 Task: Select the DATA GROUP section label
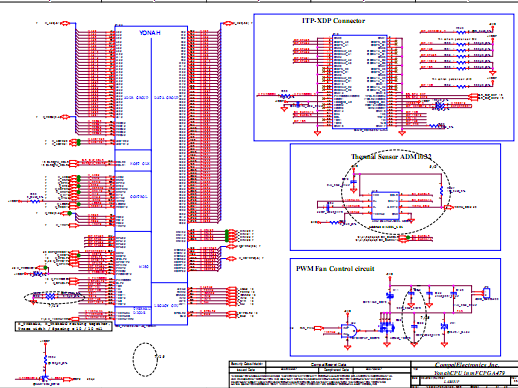(166, 98)
